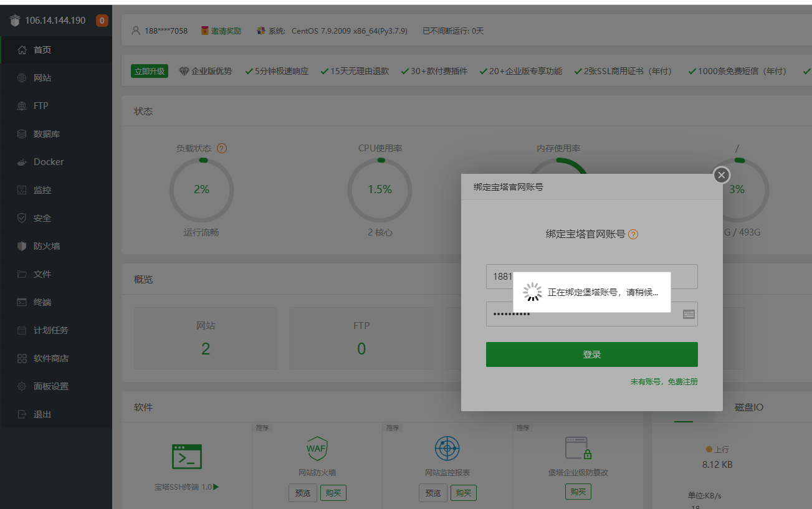Click the 未有账号，免费注册 link

coord(664,381)
